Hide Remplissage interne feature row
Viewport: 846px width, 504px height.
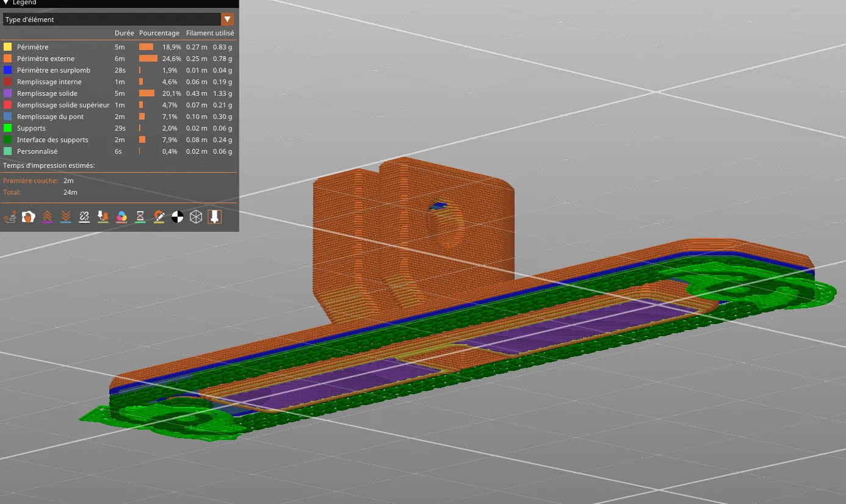118,82
